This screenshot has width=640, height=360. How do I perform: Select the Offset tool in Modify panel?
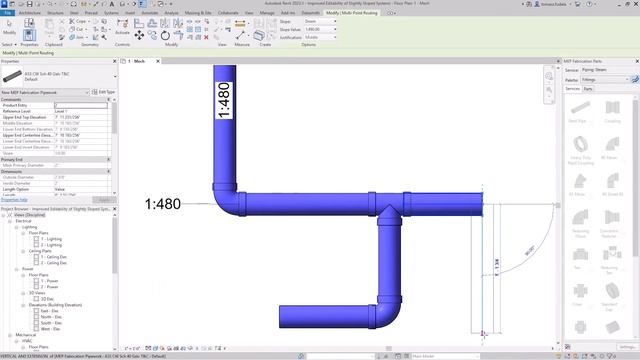tap(152, 24)
